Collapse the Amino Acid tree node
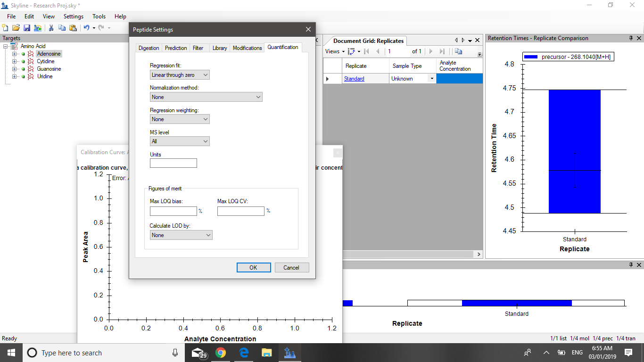The image size is (644, 362). [6, 46]
